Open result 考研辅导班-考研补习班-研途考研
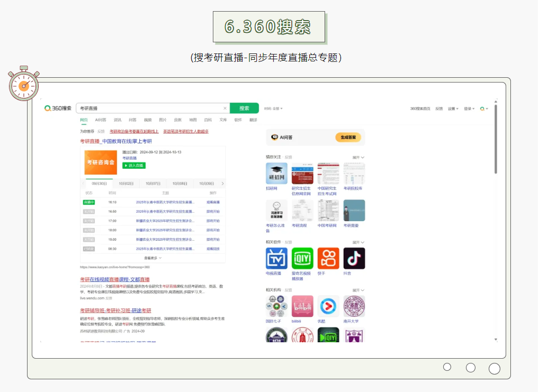The height and width of the screenshot is (392, 539). tap(115, 310)
